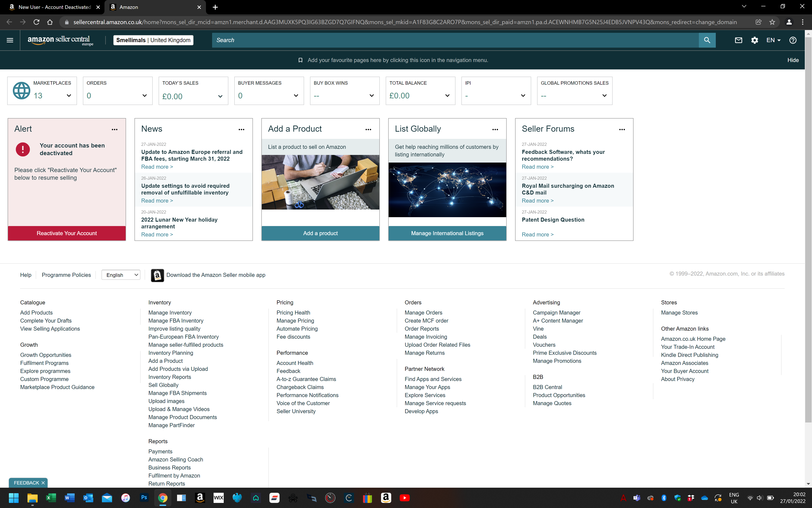
Task: Expand the Orders summary dropdown
Action: pos(145,96)
